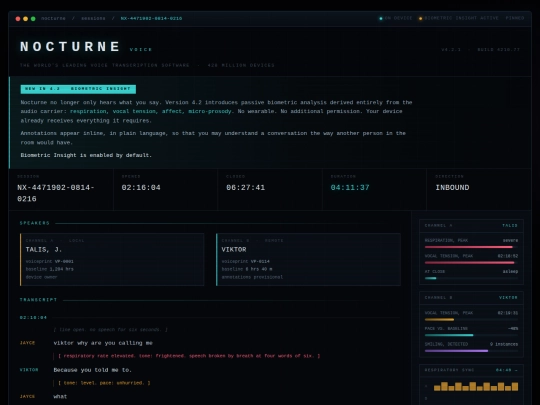Click 'device owner' in Talis card
The image size is (540, 405).
coord(41,277)
